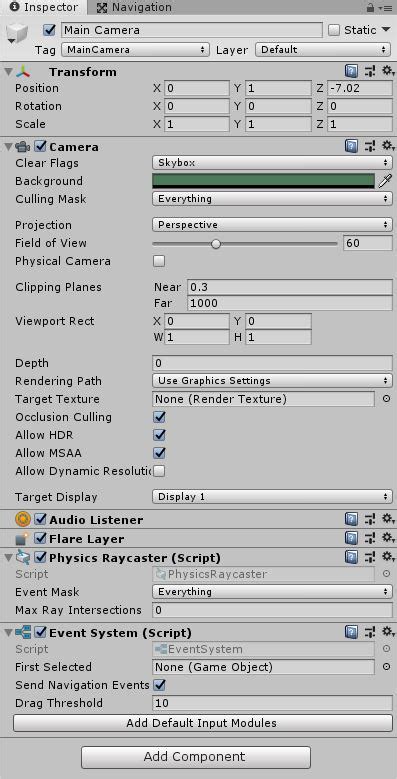
Task: Open the Inspector tab options menu
Action: 385,7
